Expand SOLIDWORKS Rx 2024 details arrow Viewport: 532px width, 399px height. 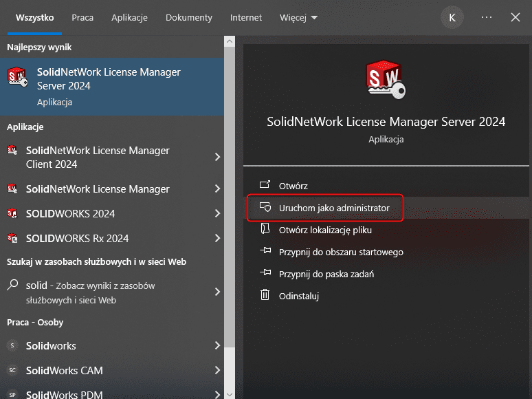point(217,238)
